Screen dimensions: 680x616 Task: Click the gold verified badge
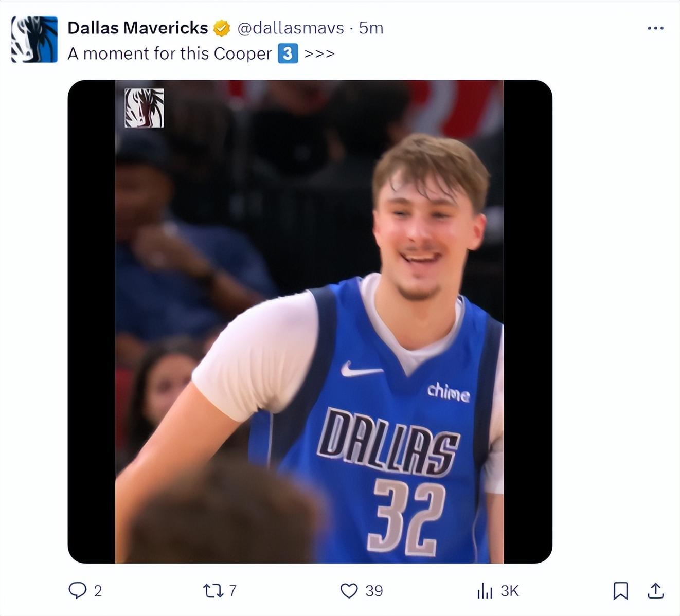[x=222, y=28]
